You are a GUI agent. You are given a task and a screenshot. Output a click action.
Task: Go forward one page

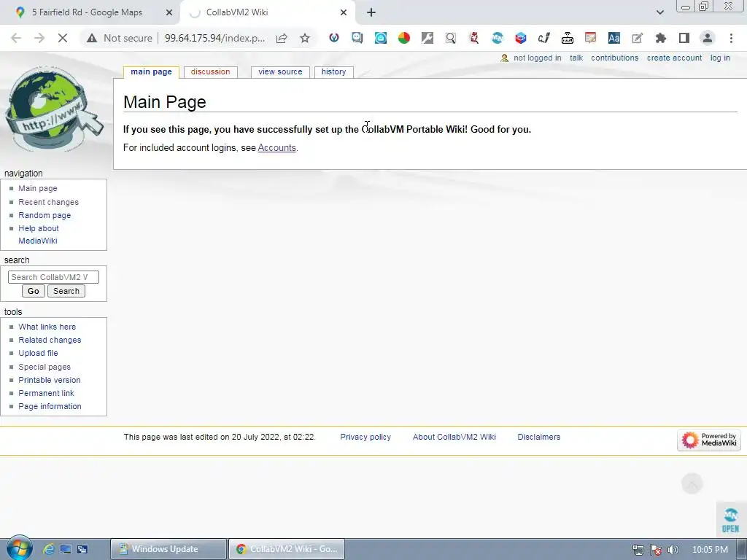pyautogui.click(x=39, y=38)
